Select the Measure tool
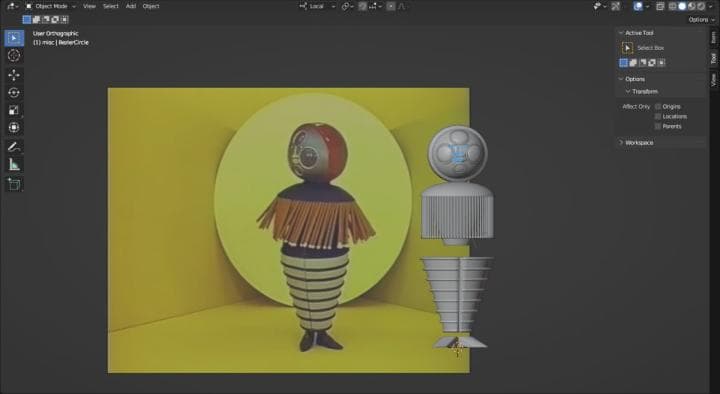 pyautogui.click(x=14, y=164)
